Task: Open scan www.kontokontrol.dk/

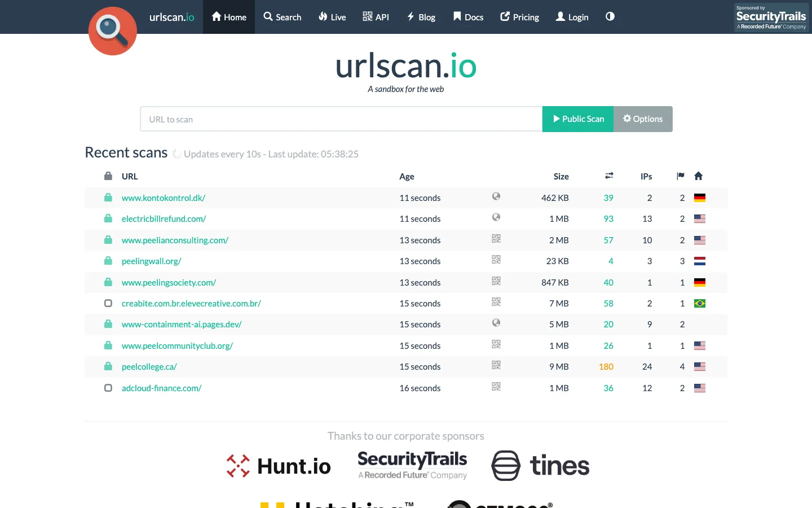Action: tap(164, 198)
